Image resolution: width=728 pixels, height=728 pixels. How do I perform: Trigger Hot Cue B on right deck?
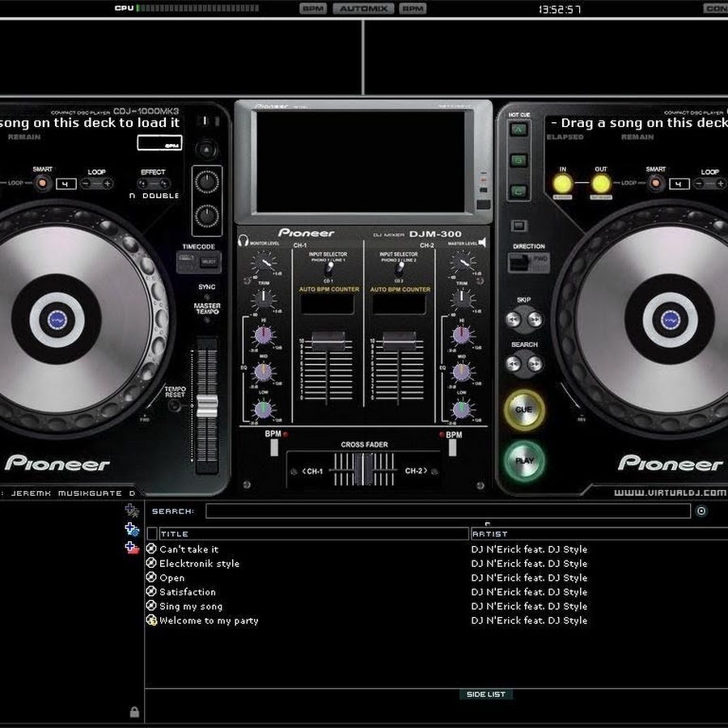pos(518,160)
